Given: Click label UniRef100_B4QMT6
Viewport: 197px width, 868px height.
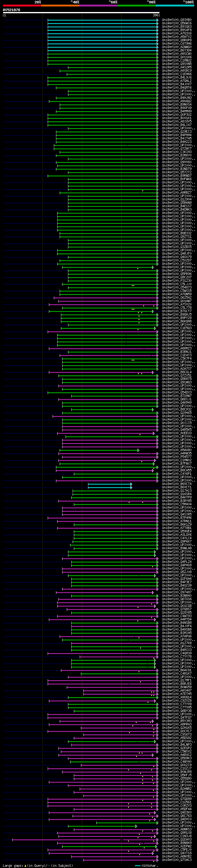Looking at the screenshot, I should (176, 88).
